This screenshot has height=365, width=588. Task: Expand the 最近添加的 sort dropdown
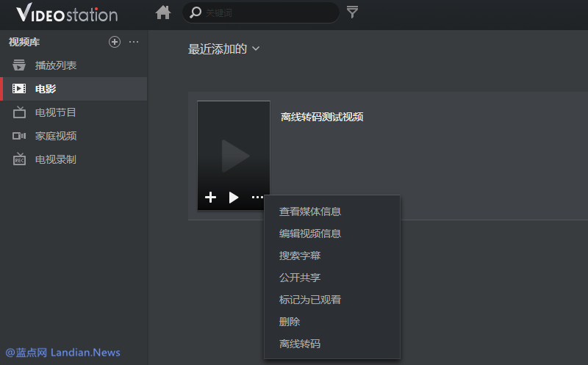[224, 49]
